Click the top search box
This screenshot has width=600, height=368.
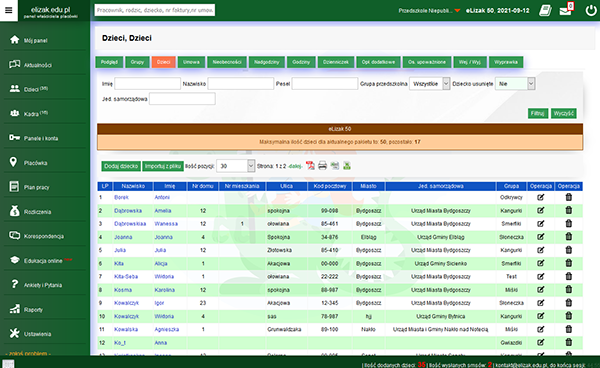click(155, 10)
